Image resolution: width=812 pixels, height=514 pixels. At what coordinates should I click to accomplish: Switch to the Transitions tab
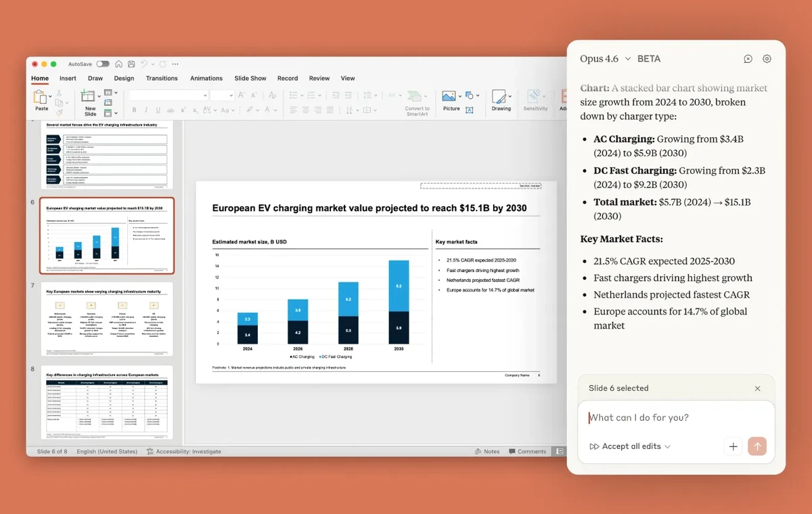(x=162, y=78)
